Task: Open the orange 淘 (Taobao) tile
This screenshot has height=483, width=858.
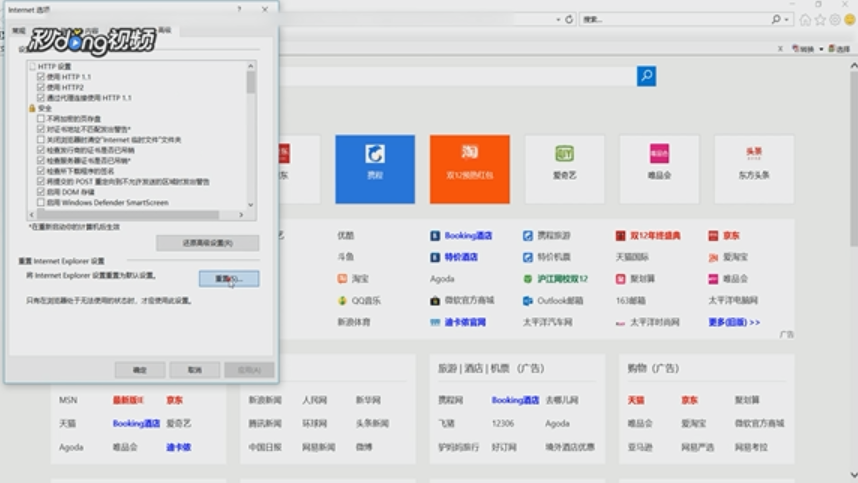Action: click(469, 169)
